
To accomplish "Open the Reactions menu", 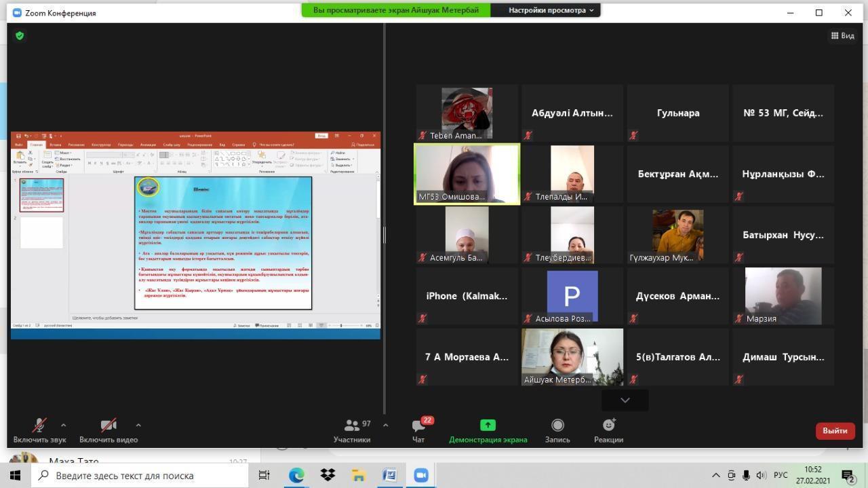I will pos(608,426).
